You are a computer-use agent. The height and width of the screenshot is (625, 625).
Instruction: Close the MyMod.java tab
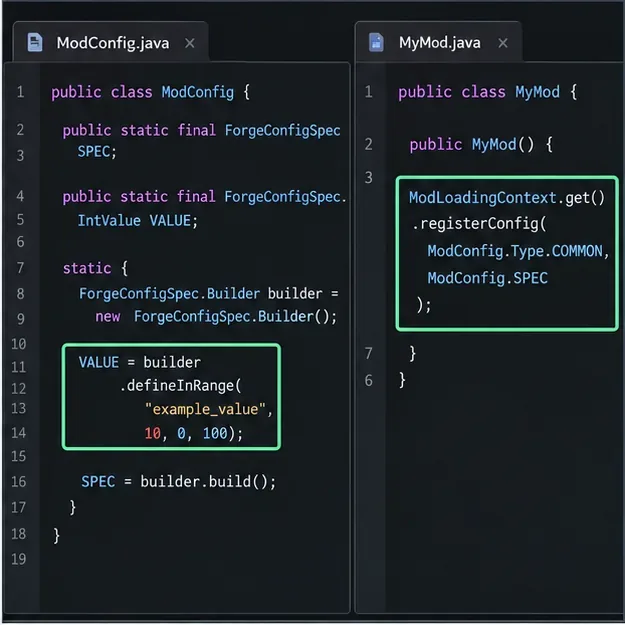[503, 43]
